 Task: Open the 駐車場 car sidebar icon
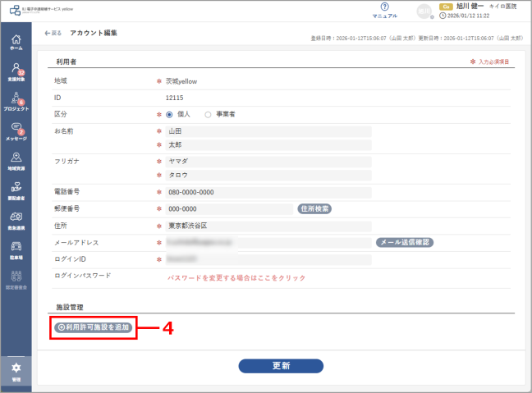click(x=16, y=250)
